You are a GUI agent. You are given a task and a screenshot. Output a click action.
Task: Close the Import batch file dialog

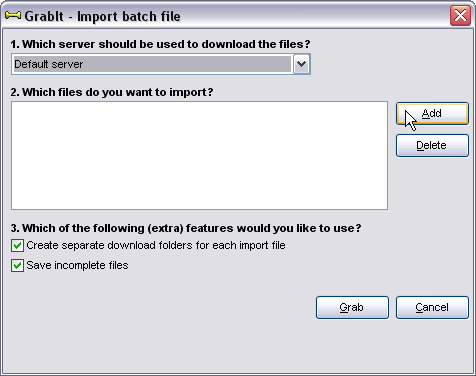click(460, 15)
